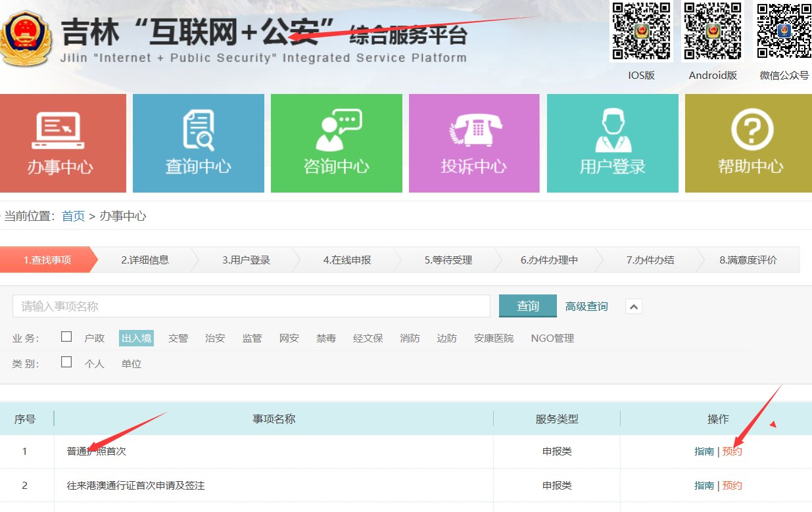Select the 交警 business filter

pos(178,338)
